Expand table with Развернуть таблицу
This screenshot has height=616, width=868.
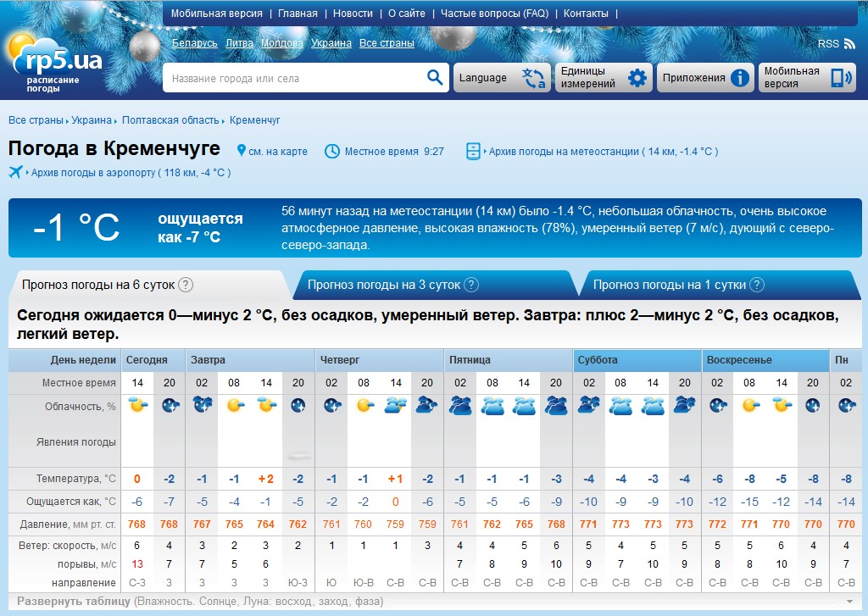pyautogui.click(x=75, y=601)
